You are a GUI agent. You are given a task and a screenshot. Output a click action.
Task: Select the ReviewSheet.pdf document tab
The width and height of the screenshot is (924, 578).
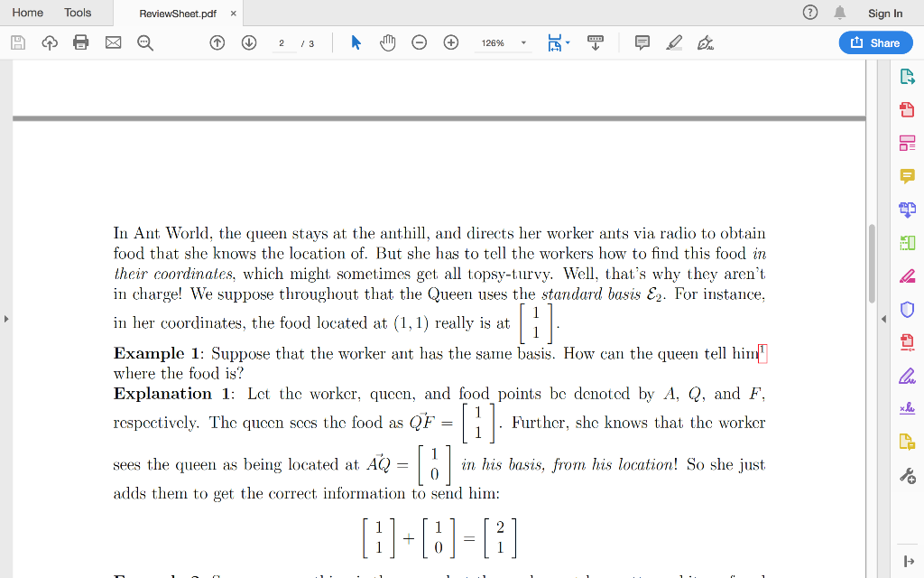point(178,14)
